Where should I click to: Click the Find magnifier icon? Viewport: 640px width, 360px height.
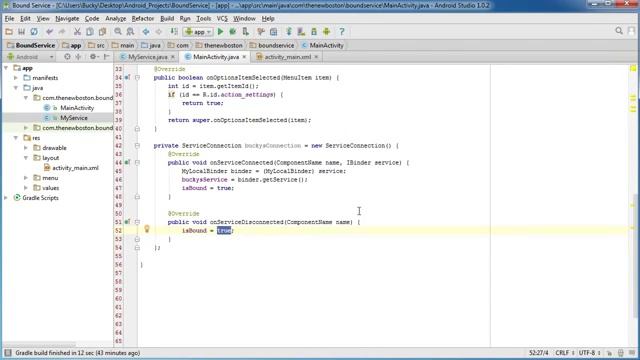point(118,31)
